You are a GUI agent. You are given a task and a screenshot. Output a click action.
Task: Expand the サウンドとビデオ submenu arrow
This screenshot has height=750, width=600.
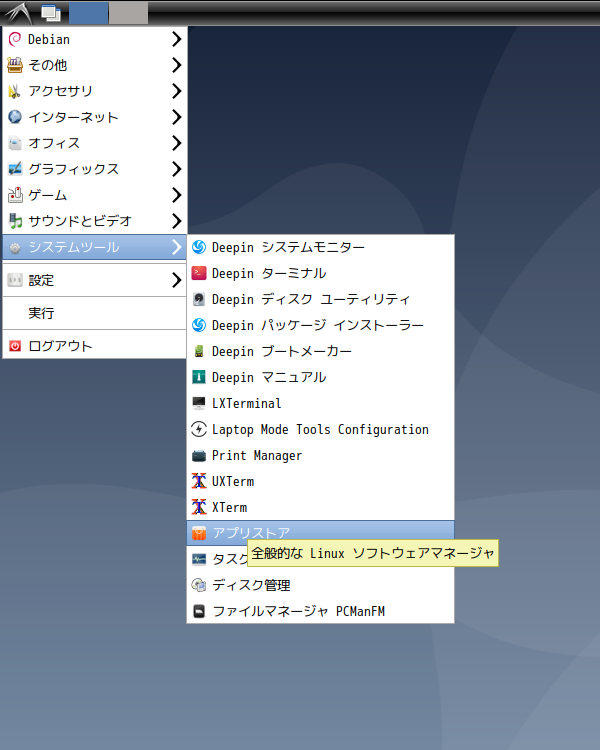coord(177,221)
